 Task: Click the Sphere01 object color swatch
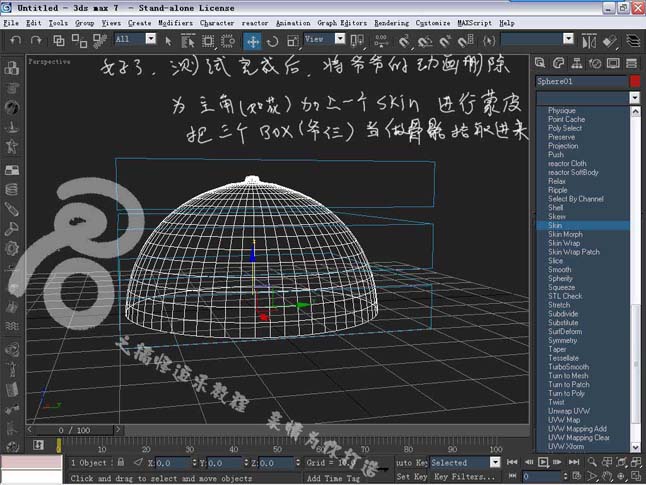click(x=635, y=81)
